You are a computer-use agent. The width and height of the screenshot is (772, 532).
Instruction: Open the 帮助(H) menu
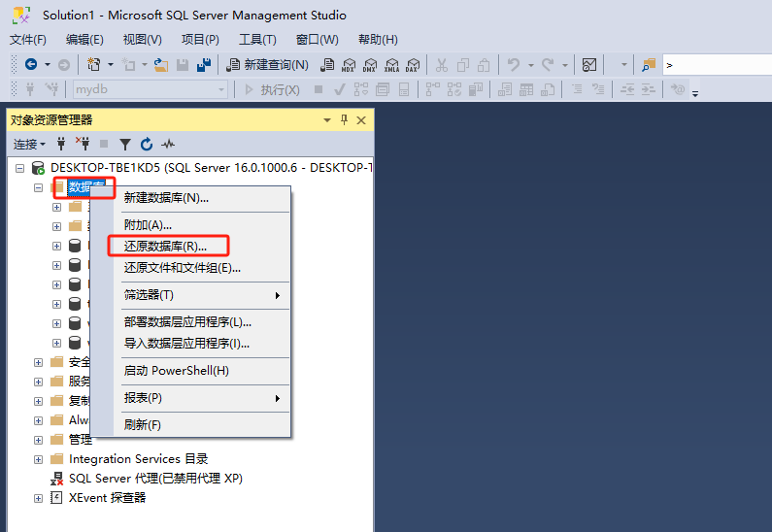pos(378,40)
